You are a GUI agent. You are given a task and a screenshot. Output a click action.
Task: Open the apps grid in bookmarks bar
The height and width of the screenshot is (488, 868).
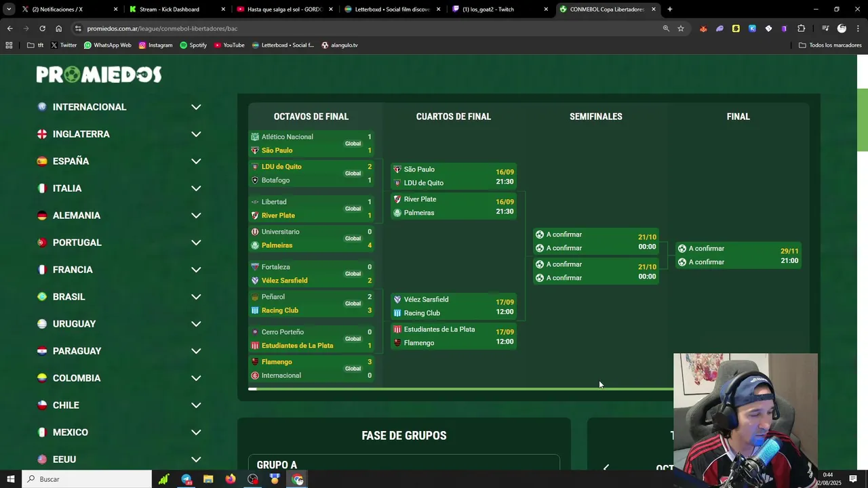point(9,45)
